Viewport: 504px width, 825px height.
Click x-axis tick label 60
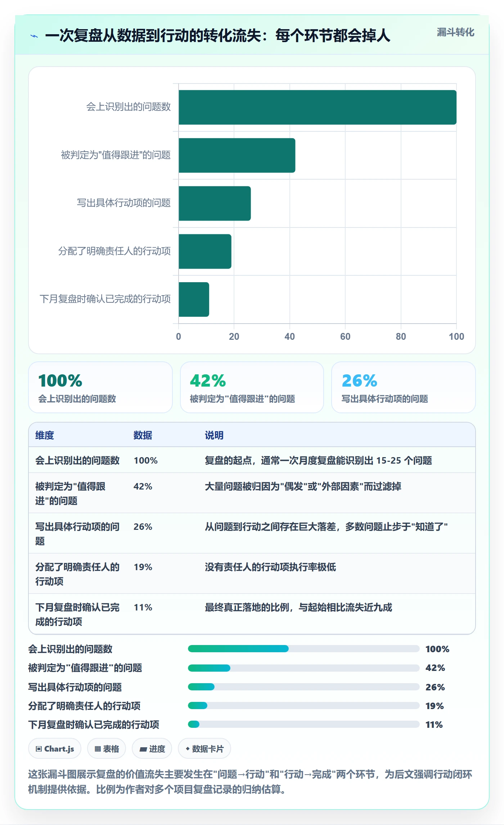tap(345, 337)
